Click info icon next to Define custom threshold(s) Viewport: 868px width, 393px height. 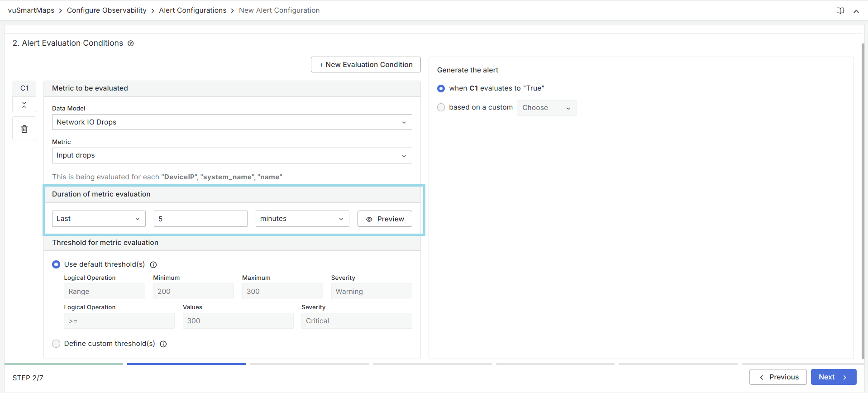click(x=163, y=344)
